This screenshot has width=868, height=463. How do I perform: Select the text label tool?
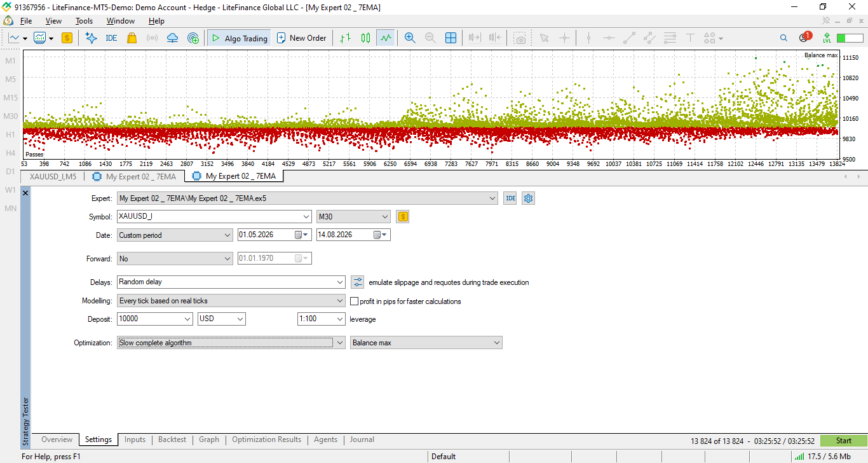click(690, 38)
